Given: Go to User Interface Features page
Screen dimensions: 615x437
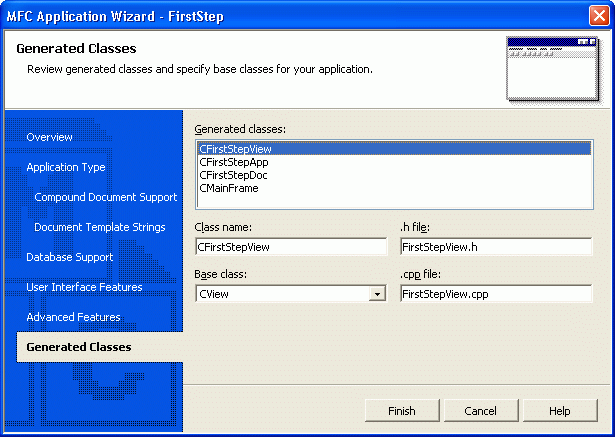Looking at the screenshot, I should [84, 287].
